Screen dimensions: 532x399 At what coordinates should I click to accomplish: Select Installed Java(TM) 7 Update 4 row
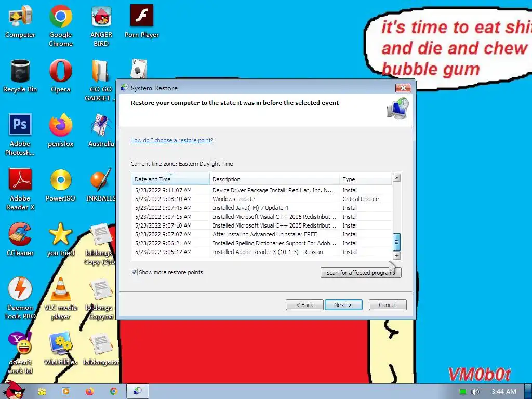[262, 208]
